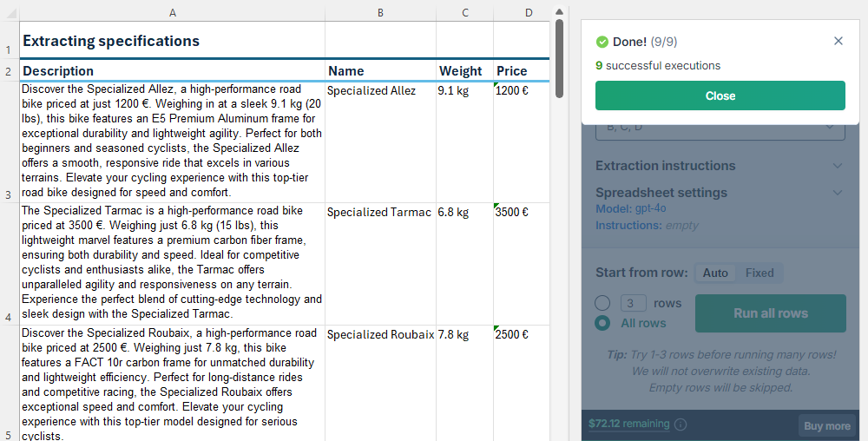Switch start row mode to Fixed
Image resolution: width=868 pixels, height=441 pixels.
point(759,273)
